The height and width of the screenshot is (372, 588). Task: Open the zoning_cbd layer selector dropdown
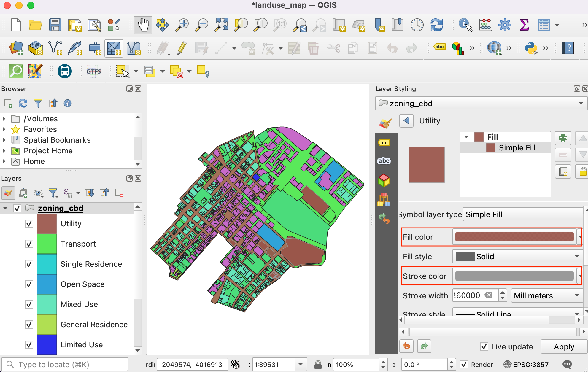pyautogui.click(x=481, y=104)
